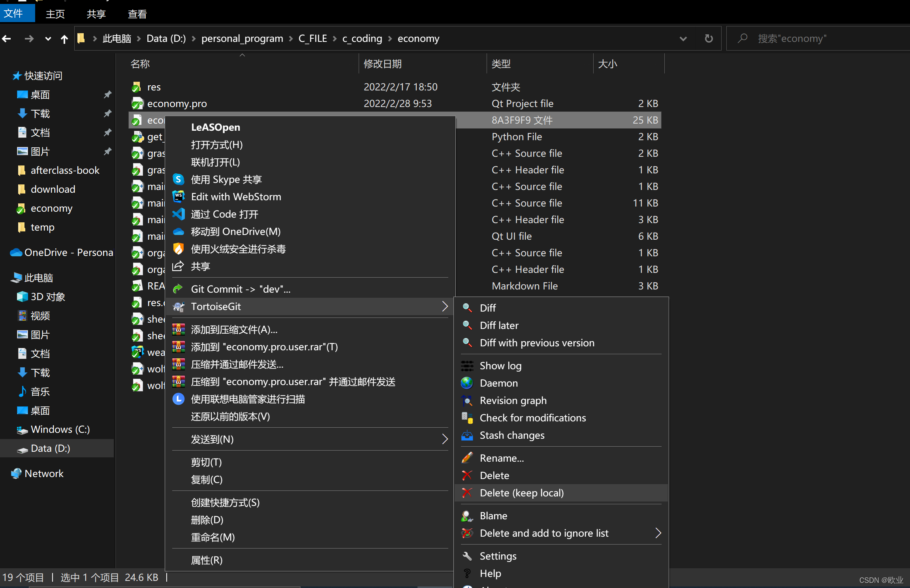The height and width of the screenshot is (588, 910).
Task: Open the address bar history dropdown
Action: tap(683, 39)
